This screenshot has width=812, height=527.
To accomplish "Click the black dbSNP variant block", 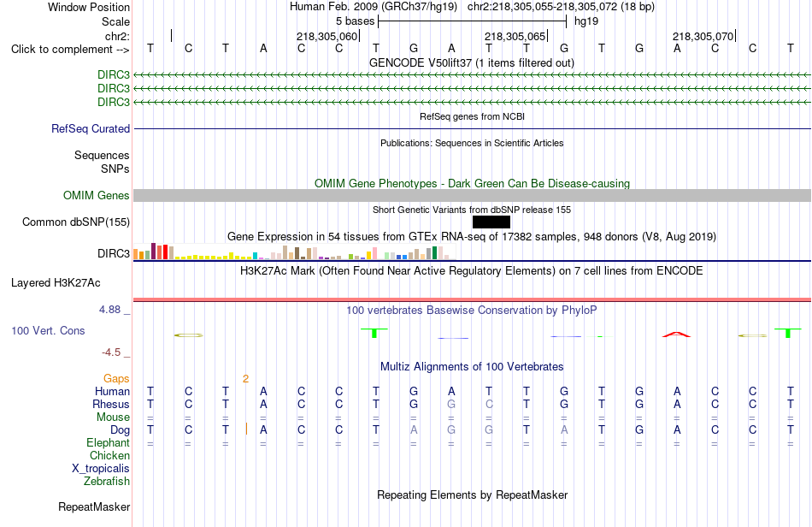I will click(491, 222).
